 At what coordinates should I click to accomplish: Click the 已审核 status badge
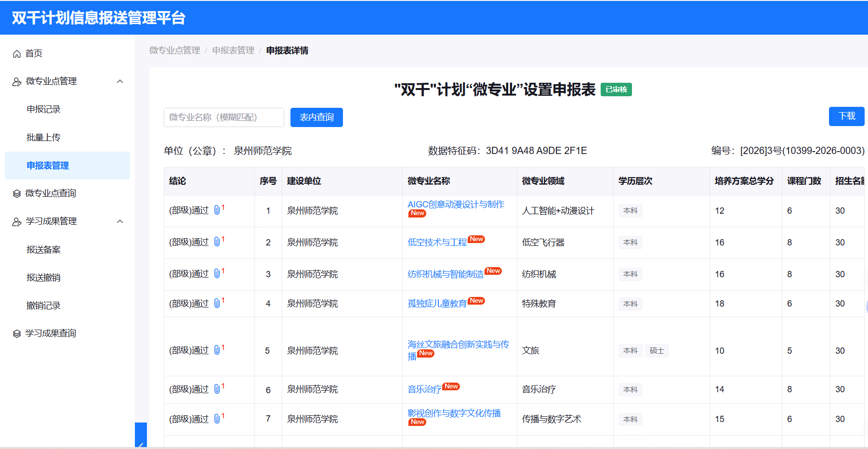[x=616, y=90]
